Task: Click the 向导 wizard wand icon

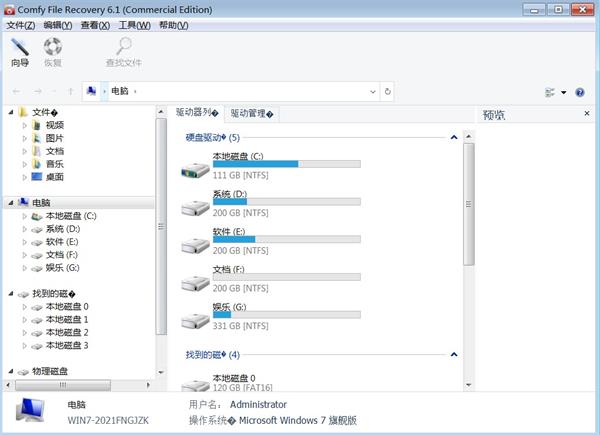Action: coord(19,46)
